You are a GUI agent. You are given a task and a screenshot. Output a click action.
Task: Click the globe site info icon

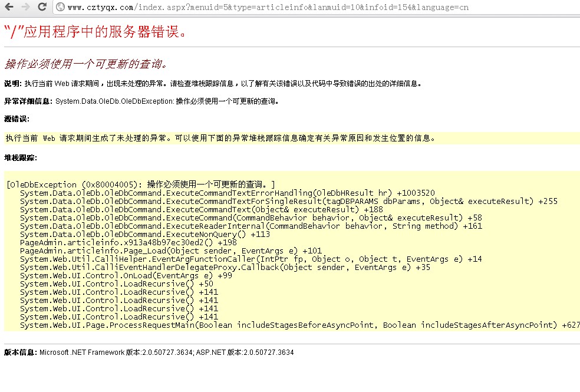[60, 8]
